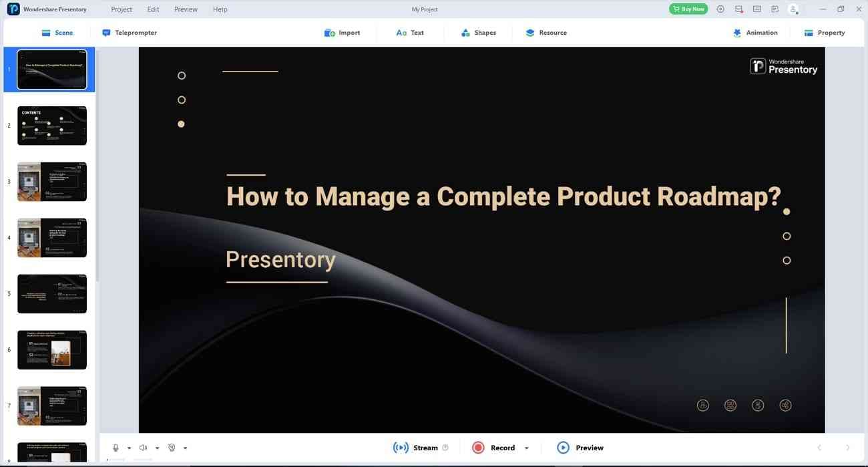Open the Project menu
The width and height of the screenshot is (868, 467).
click(122, 9)
